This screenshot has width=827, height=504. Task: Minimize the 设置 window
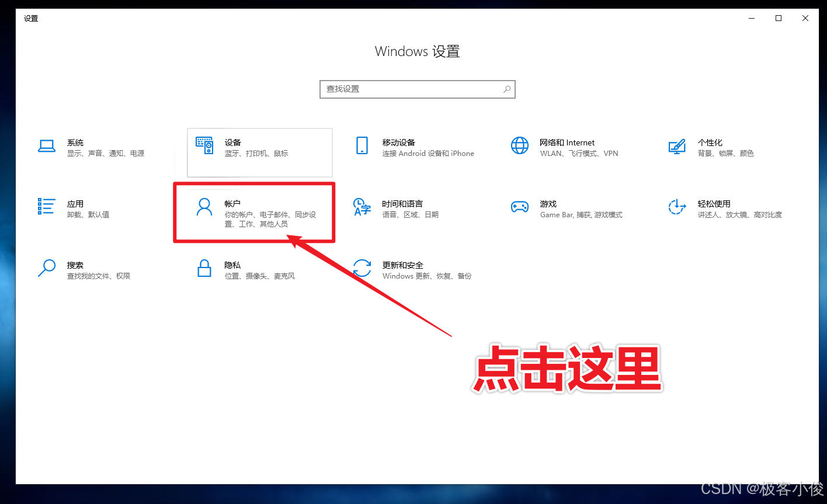point(752,19)
